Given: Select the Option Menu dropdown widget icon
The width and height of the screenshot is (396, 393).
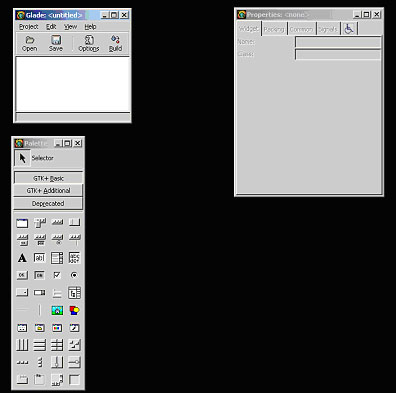Looking at the screenshot, I should coord(22,293).
